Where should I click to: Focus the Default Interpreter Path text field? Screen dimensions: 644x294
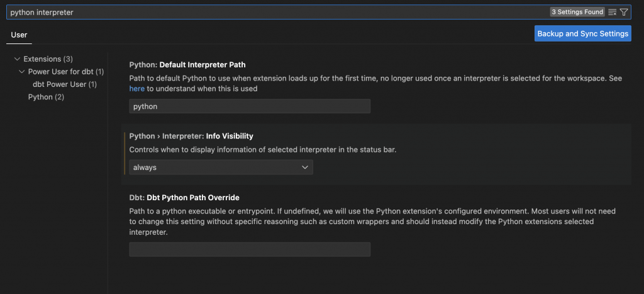click(x=250, y=106)
